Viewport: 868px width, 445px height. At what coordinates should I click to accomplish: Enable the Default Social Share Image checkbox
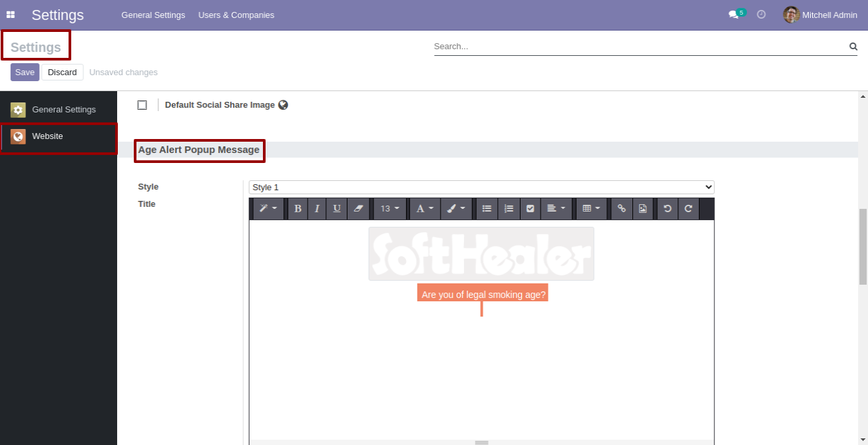[x=142, y=105]
